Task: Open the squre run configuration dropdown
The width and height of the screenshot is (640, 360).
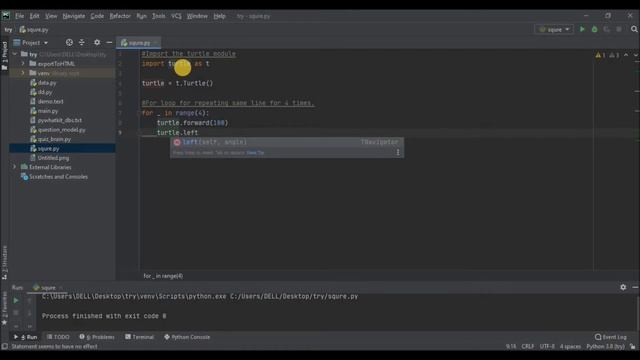Action: tap(554, 29)
